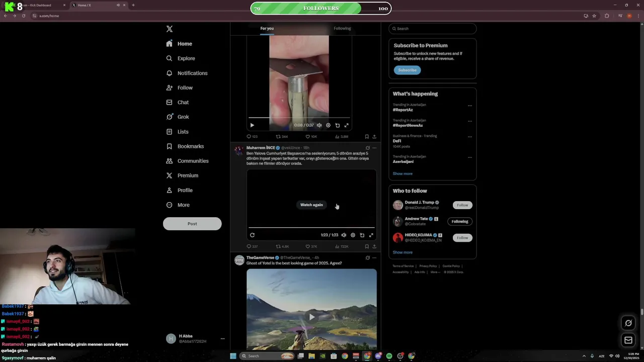Play the first video at 0:08
The width and height of the screenshot is (644, 362).
tap(252, 125)
